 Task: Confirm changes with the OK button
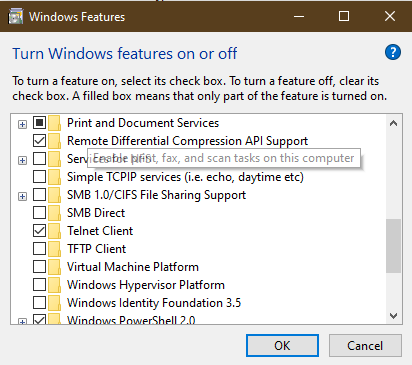click(282, 346)
